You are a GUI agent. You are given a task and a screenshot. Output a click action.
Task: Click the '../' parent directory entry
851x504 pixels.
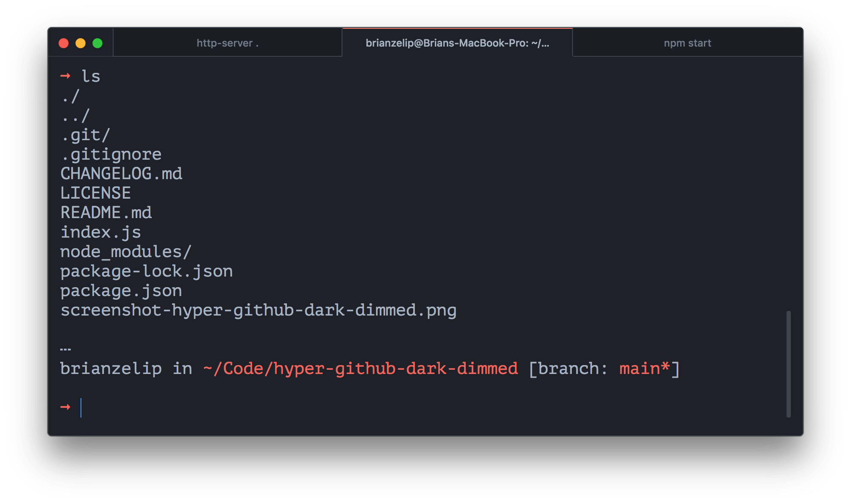[75, 116]
